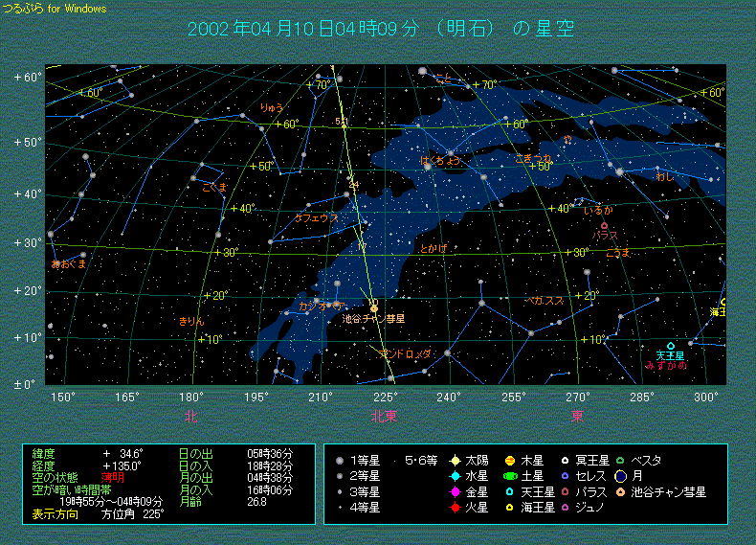
Task: Click the 表示方向 azimuth setting text
Action: point(56,513)
